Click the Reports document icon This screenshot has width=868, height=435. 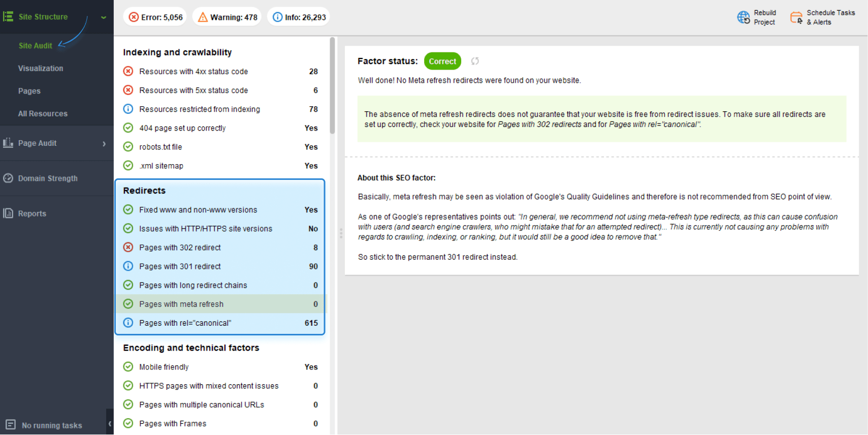(8, 213)
